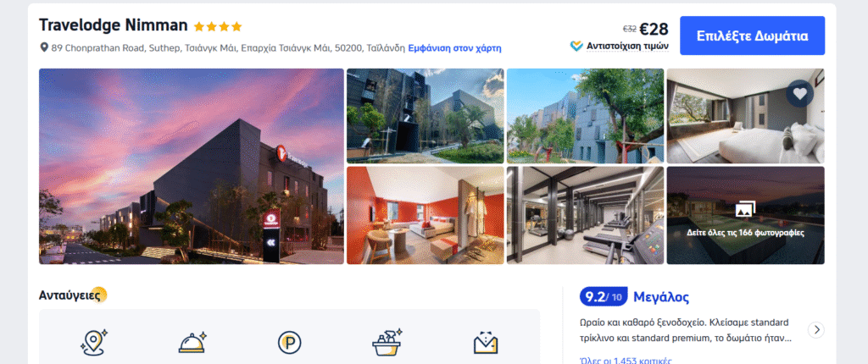The width and height of the screenshot is (868, 364).
Task: Click the cleaning basket highlight icon
Action: (387, 343)
